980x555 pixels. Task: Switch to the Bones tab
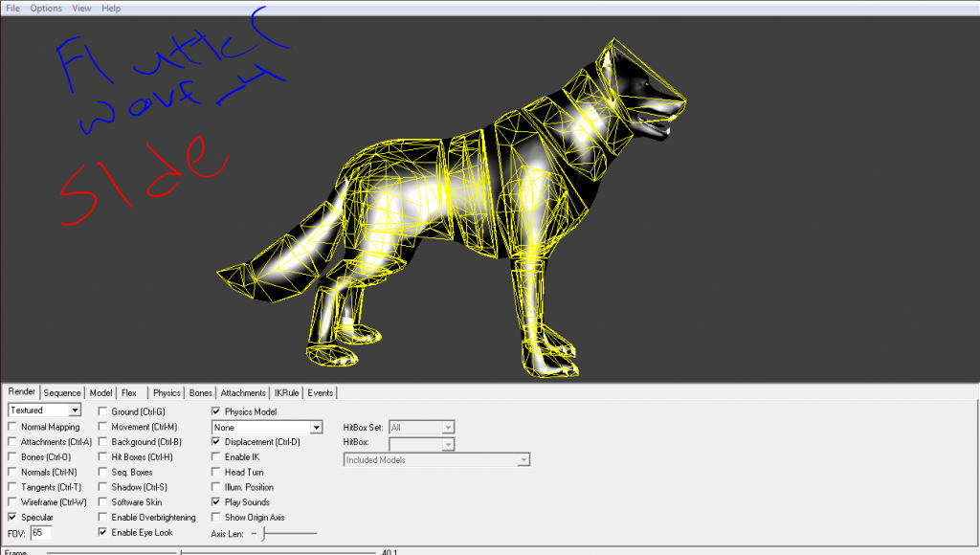(201, 392)
